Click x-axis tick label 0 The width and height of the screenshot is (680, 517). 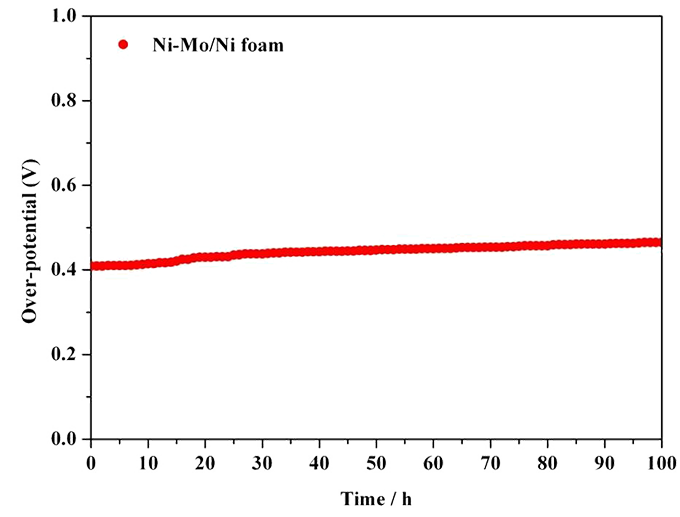tap(91, 463)
